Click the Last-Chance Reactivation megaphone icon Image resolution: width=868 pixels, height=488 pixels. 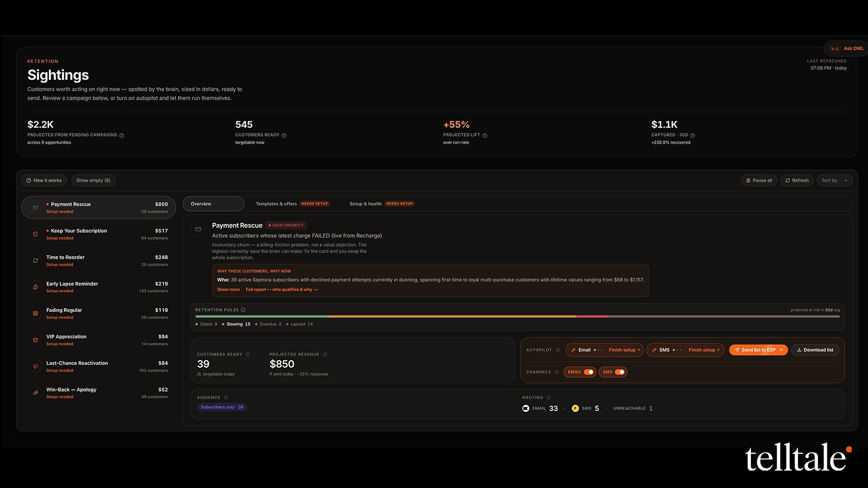(x=35, y=367)
